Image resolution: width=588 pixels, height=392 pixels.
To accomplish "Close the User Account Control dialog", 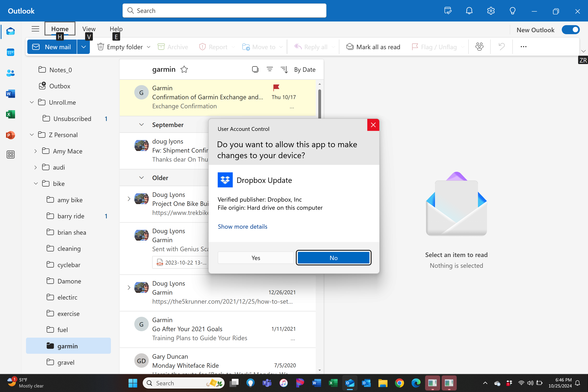I will [x=373, y=125].
